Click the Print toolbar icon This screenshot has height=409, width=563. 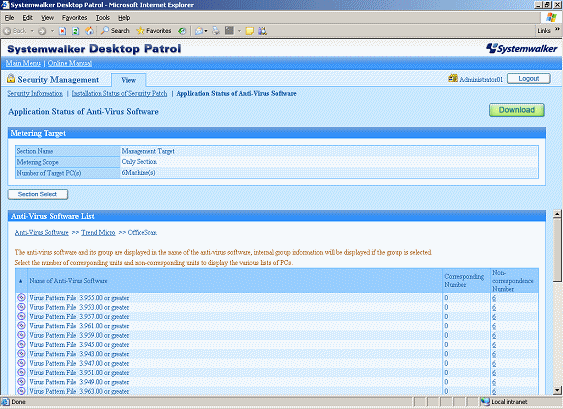click(216, 31)
